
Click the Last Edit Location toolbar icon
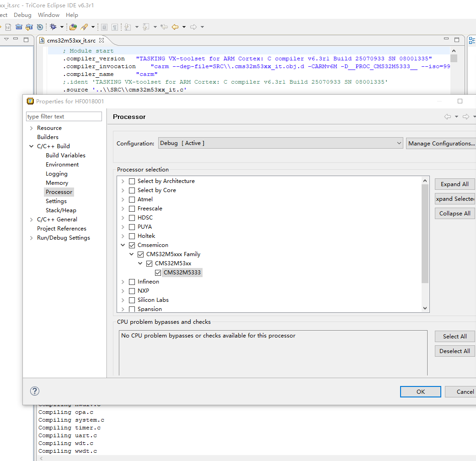coord(164,27)
